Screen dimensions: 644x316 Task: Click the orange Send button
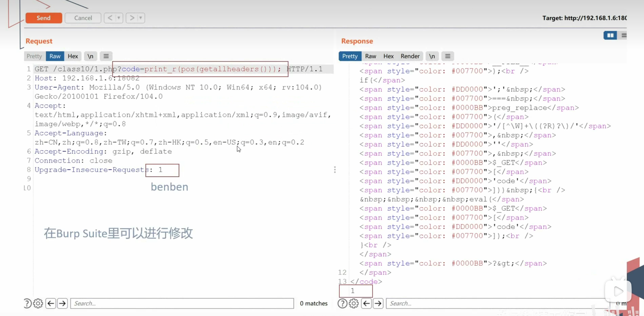click(43, 18)
